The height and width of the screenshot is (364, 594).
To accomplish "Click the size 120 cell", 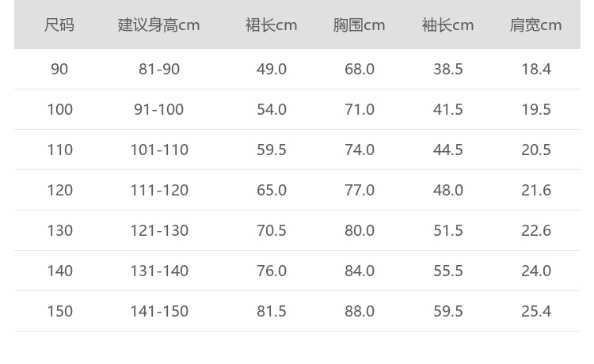I will (x=59, y=190).
